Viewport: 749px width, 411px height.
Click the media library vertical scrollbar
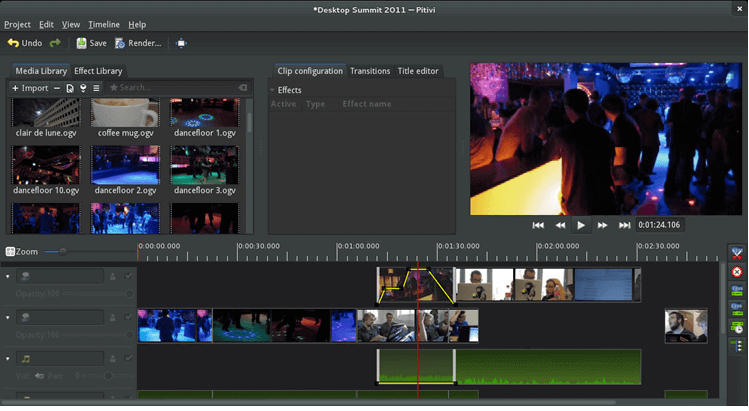point(249,123)
